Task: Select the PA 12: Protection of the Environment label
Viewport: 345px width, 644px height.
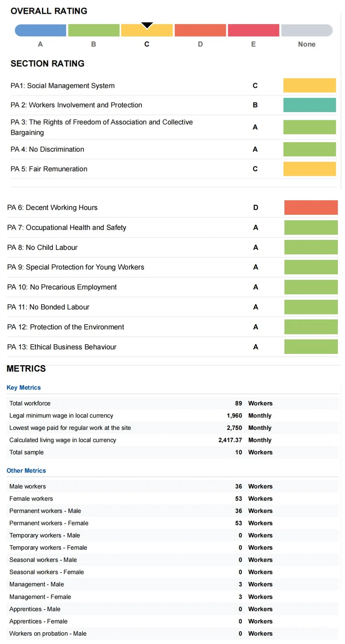Action: [x=65, y=327]
